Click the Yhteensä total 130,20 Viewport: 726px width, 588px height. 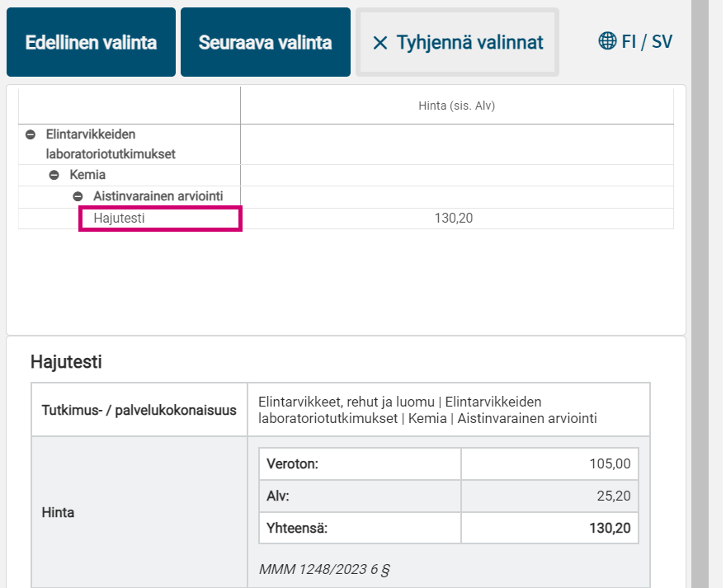point(609,527)
